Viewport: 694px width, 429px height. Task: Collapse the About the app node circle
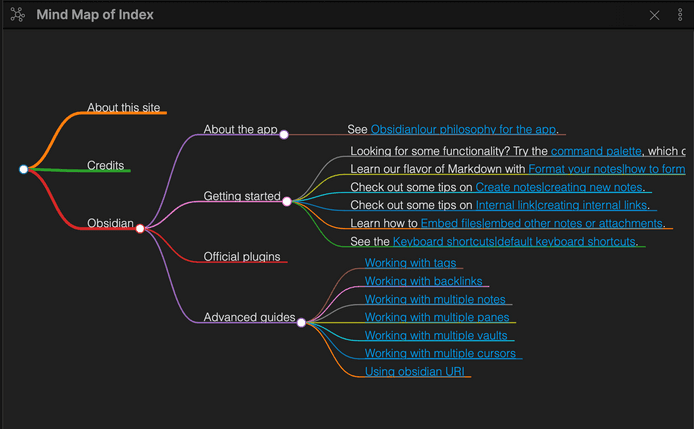point(284,135)
